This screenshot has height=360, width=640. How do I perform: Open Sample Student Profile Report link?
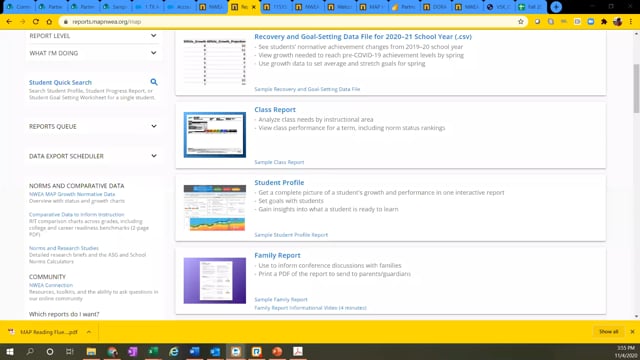(x=291, y=235)
